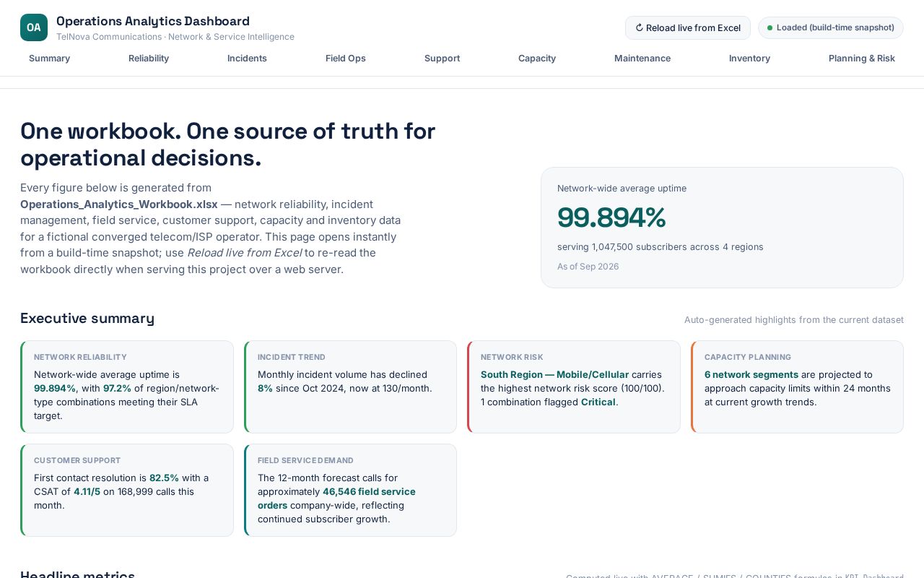924x578 pixels.
Task: Click the reload icon in Reload button
Action: (639, 28)
